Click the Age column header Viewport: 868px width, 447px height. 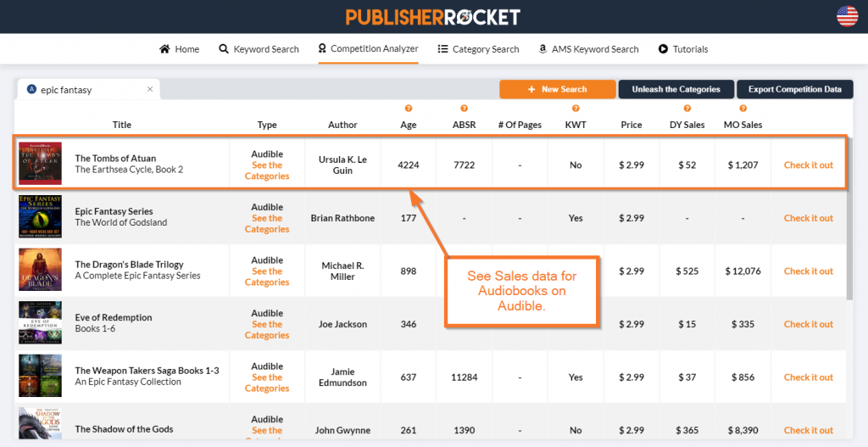coord(409,126)
